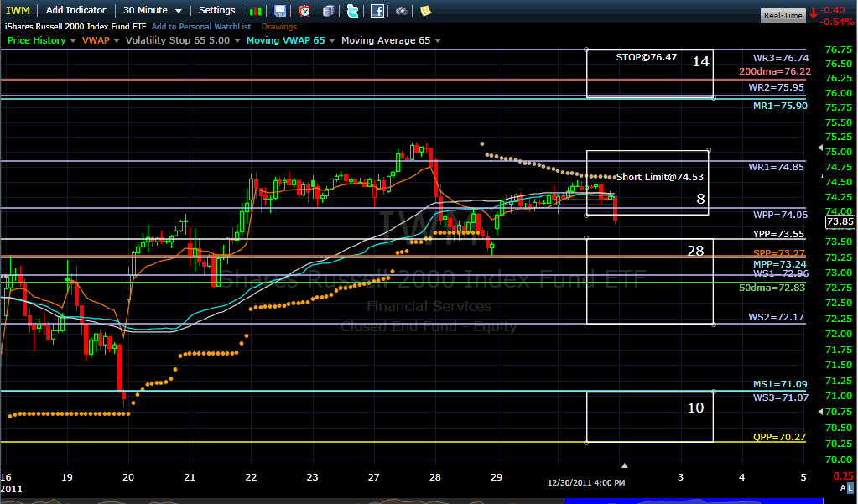This screenshot has height=504, width=858.
Task: Open the yellow sticky note icon
Action: (x=426, y=10)
